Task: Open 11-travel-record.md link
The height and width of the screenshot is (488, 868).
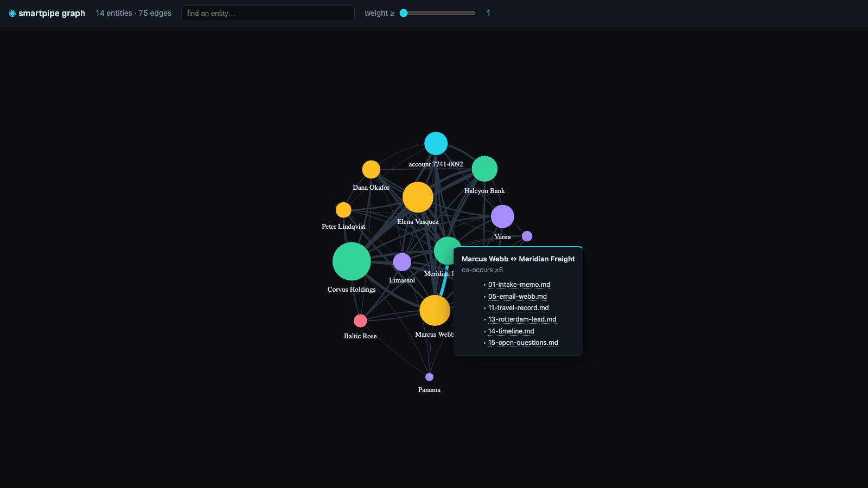Action: tap(519, 308)
